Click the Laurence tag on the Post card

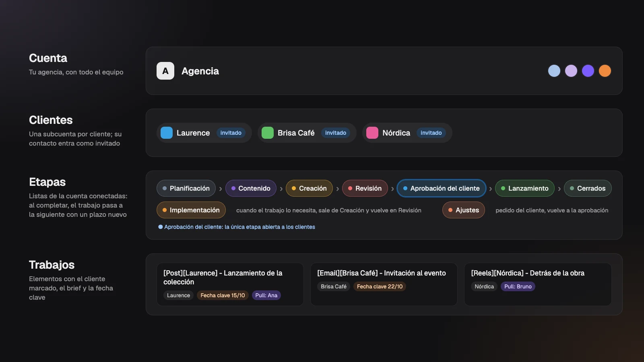click(179, 295)
